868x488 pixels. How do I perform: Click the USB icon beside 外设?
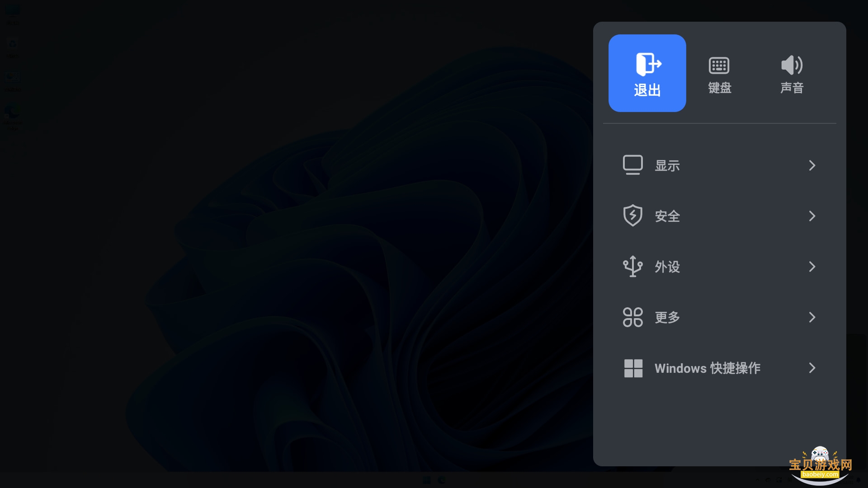pyautogui.click(x=632, y=266)
